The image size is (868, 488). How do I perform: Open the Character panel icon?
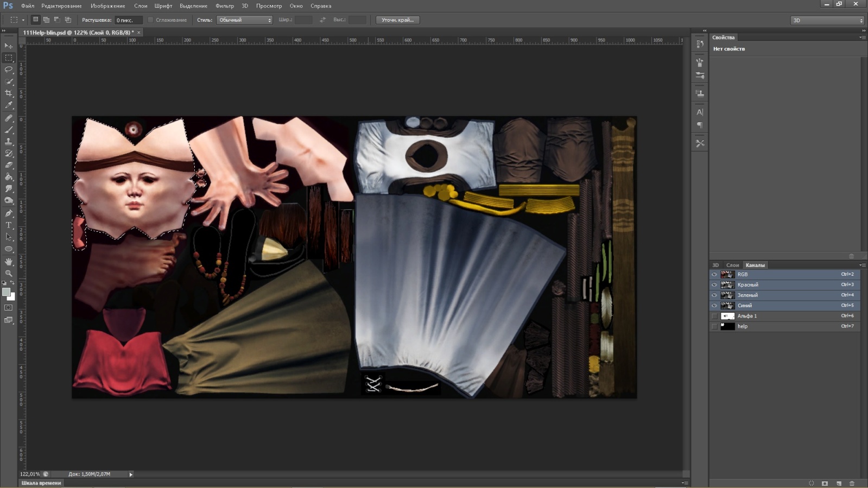[700, 112]
